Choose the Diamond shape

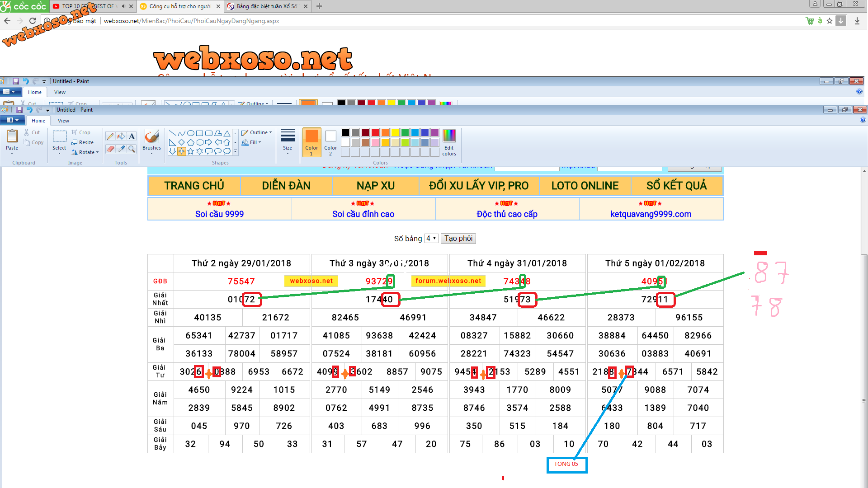tap(181, 142)
